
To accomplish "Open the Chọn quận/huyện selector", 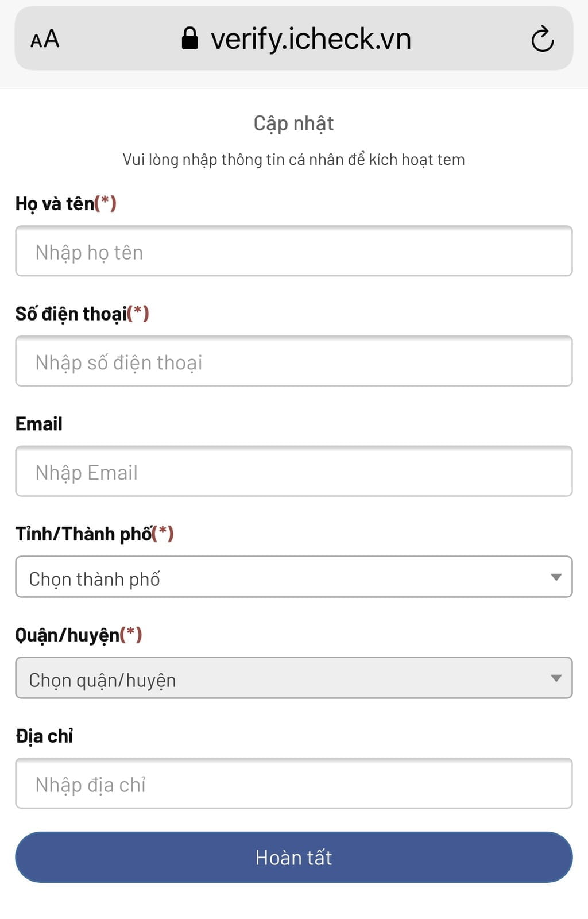I will (294, 678).
